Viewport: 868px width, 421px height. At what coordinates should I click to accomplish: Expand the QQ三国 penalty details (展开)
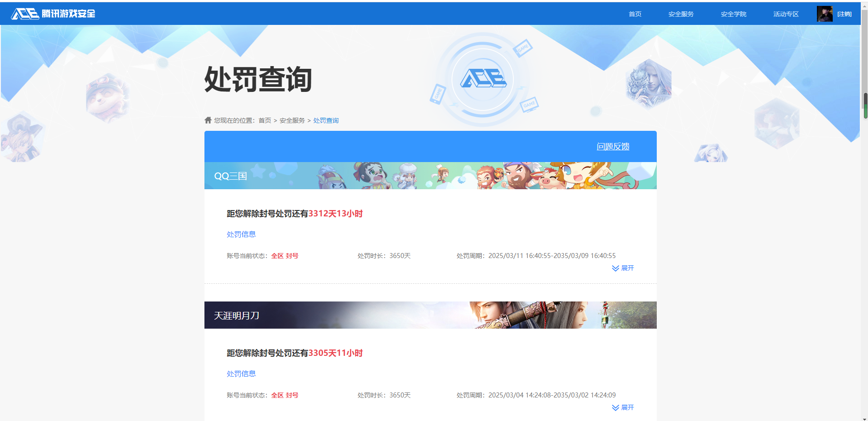click(x=623, y=268)
